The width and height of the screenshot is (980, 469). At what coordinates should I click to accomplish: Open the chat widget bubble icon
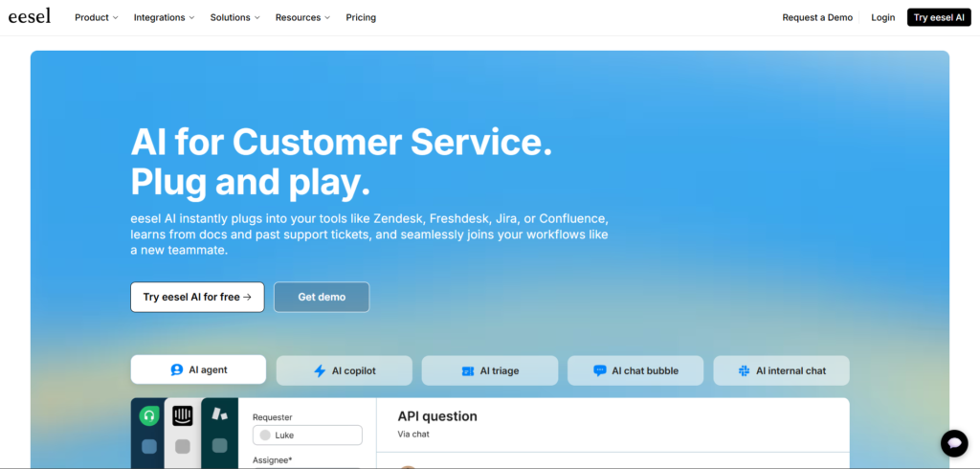pyautogui.click(x=953, y=443)
